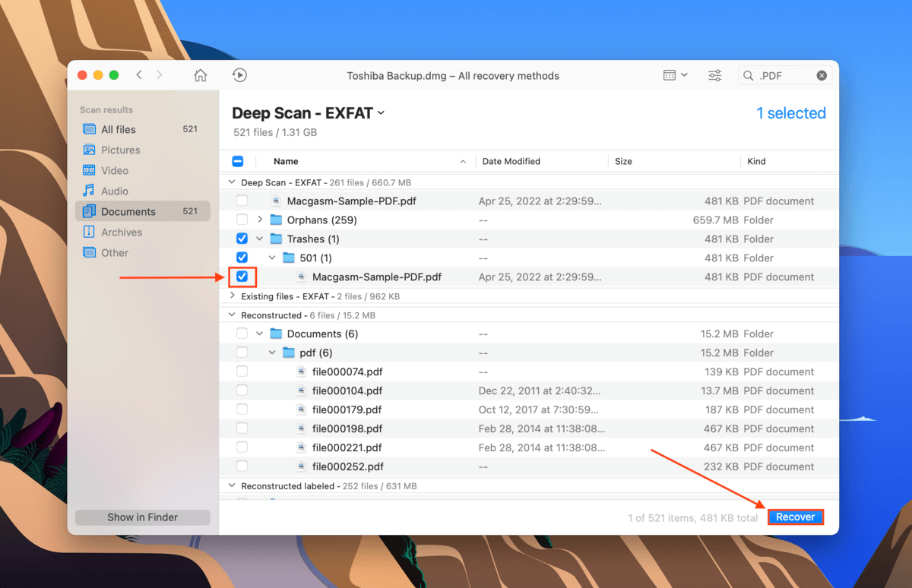Open the filter sliders icon
Image resolution: width=912 pixels, height=588 pixels.
(x=715, y=75)
